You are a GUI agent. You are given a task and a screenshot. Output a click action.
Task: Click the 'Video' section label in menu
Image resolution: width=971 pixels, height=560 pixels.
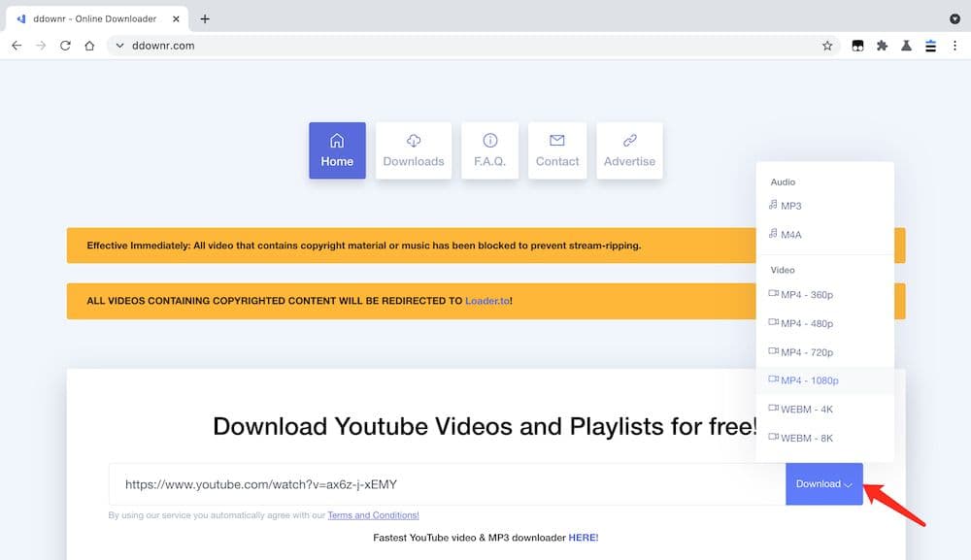point(783,270)
